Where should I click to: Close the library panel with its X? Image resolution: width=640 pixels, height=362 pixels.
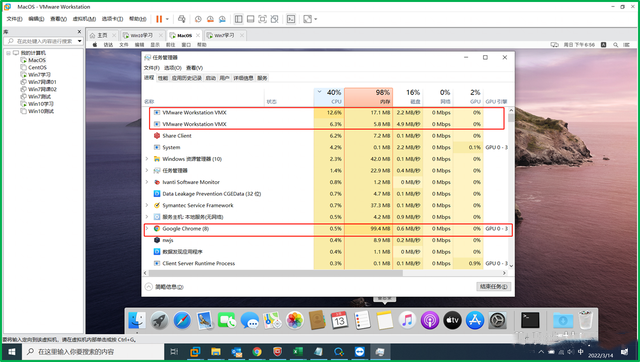coord(79,31)
